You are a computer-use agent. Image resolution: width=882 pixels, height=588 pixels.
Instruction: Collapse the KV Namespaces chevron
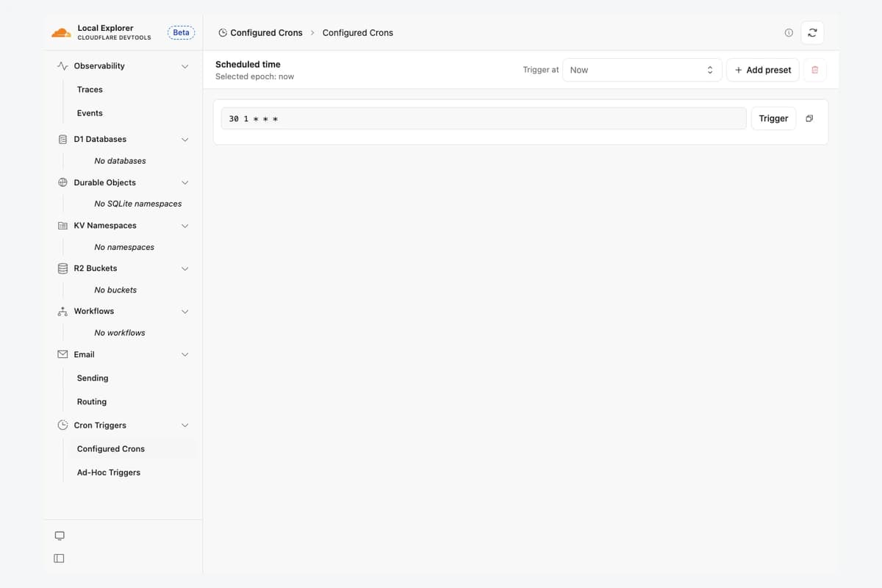(x=185, y=226)
